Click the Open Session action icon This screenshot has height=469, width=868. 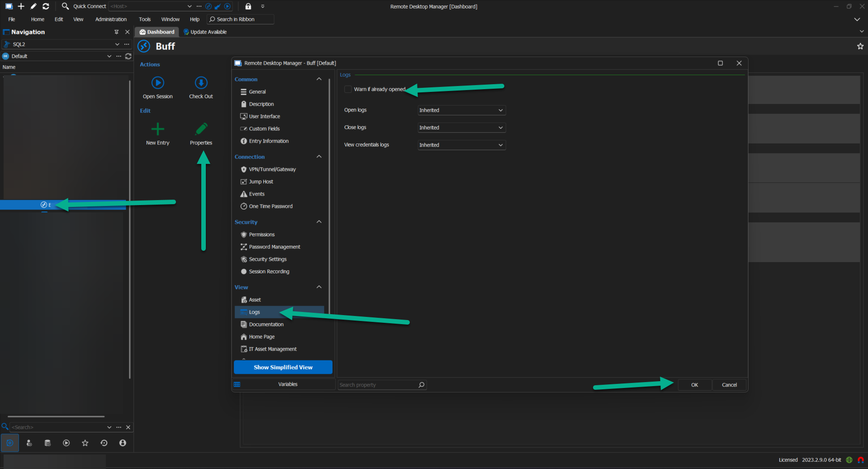coord(157,83)
